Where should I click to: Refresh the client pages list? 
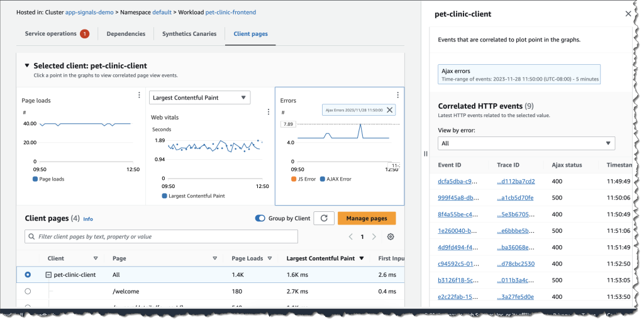[323, 218]
